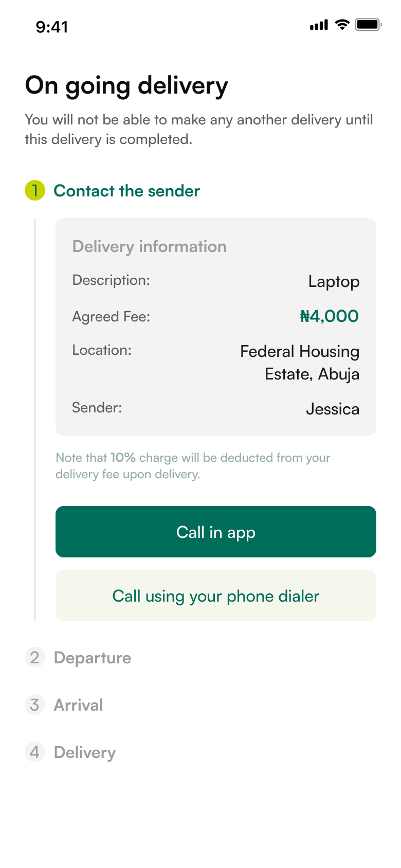Click the Federal Housing Estate, Abuja location
The width and height of the screenshot is (401, 868).
click(x=300, y=363)
